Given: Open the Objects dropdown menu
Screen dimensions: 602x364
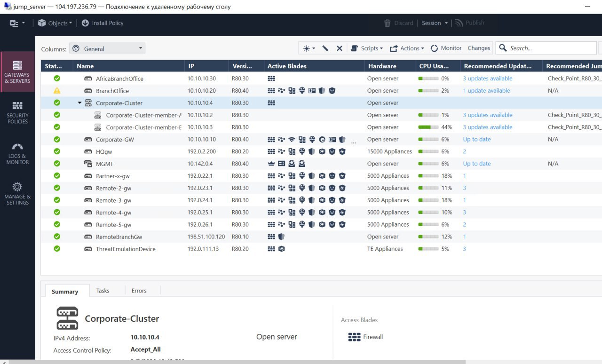Looking at the screenshot, I should pyautogui.click(x=55, y=23).
